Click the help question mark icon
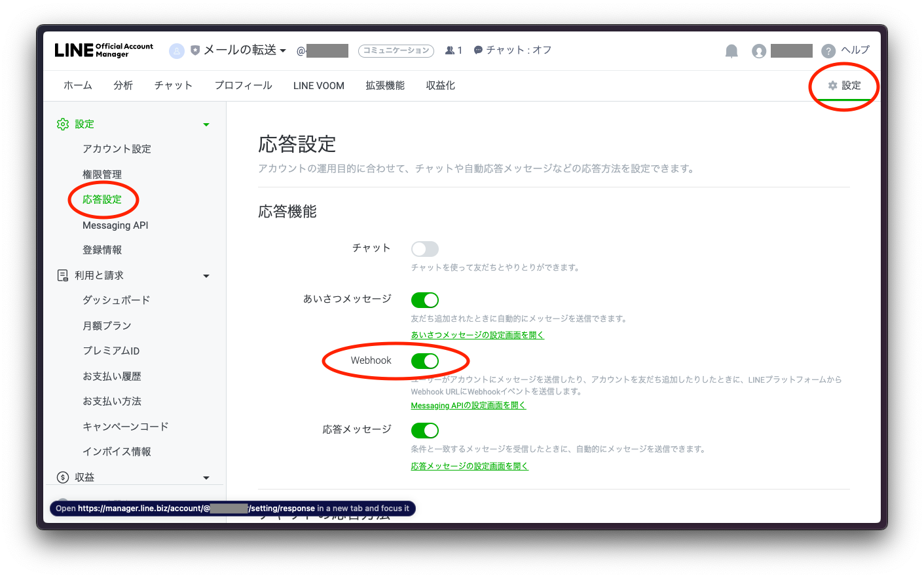The width and height of the screenshot is (924, 578). click(x=827, y=50)
